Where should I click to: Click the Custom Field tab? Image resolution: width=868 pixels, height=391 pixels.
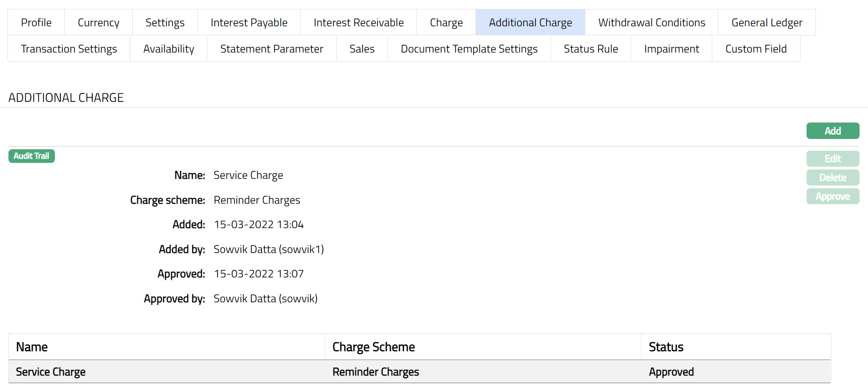[x=755, y=49]
